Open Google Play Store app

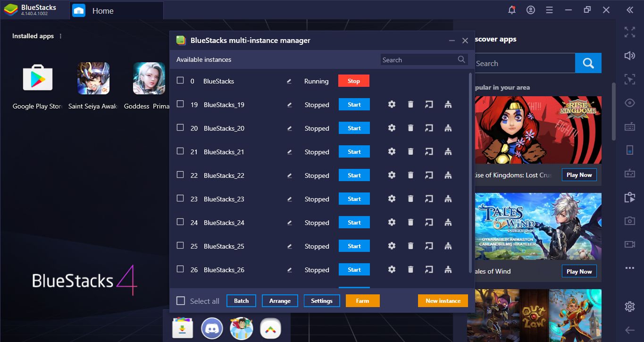tap(38, 79)
